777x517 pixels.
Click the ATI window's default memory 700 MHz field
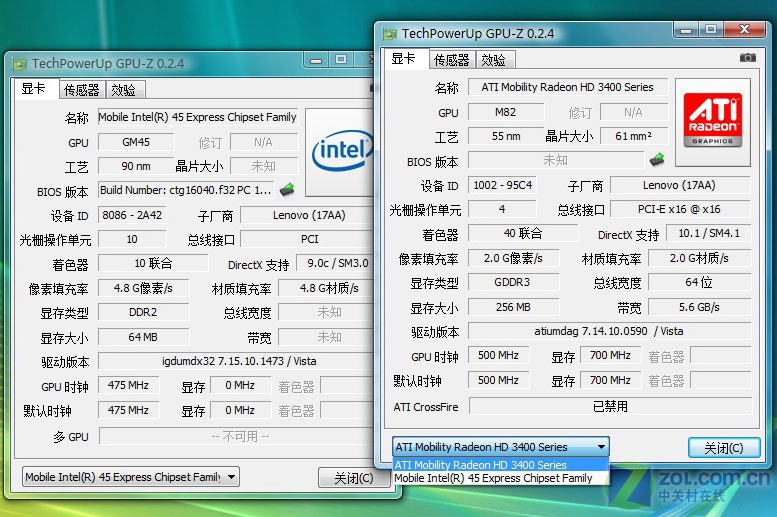tap(610, 380)
